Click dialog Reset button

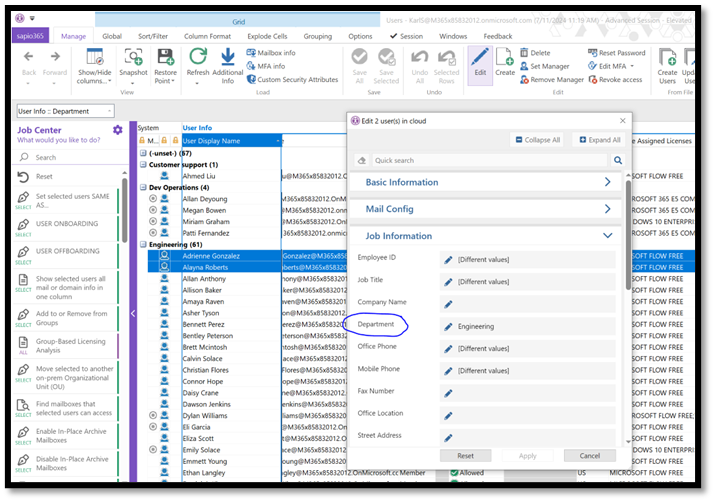point(465,455)
